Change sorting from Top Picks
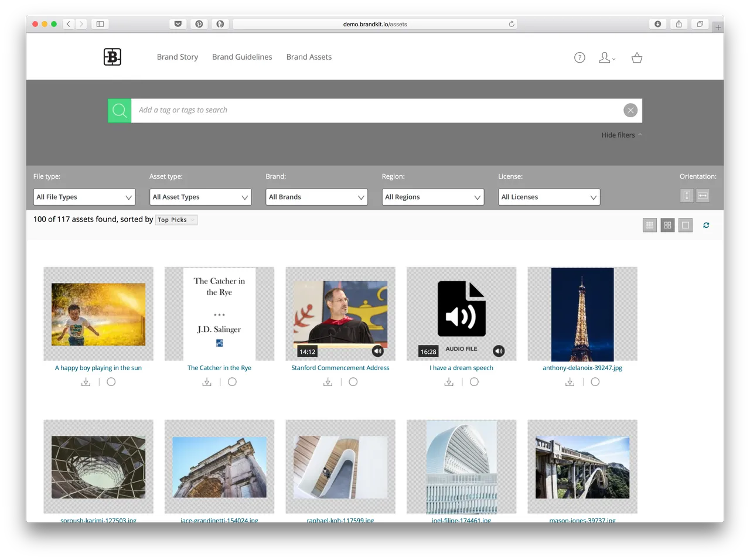750x560 pixels. [x=176, y=220]
